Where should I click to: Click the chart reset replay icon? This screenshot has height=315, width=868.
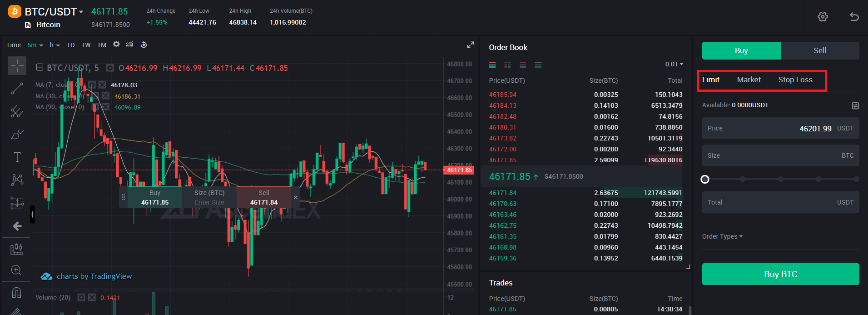click(144, 45)
